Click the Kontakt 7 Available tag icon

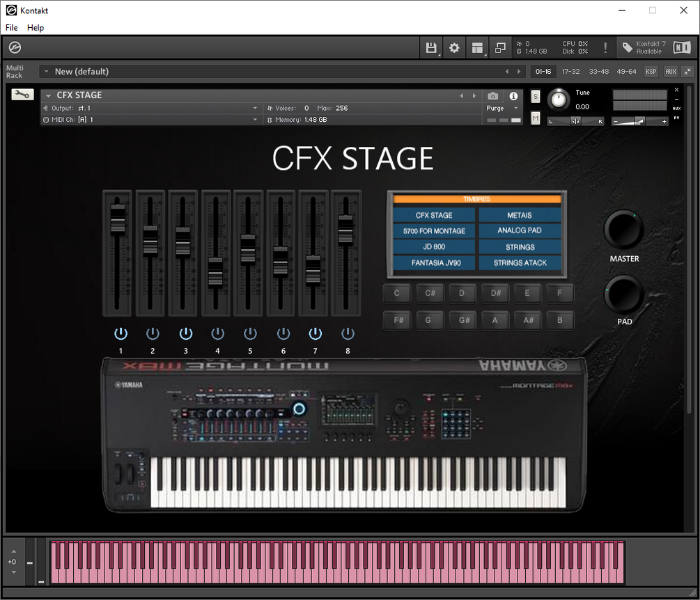[628, 48]
